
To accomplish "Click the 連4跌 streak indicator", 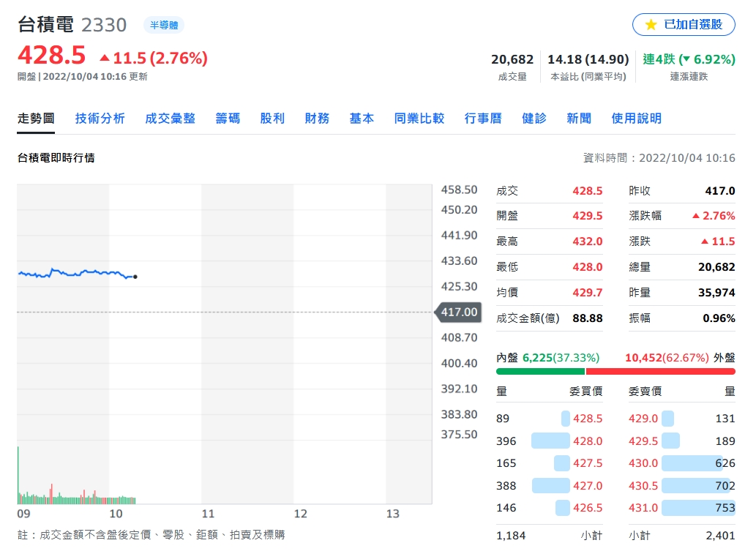I will 689,59.
